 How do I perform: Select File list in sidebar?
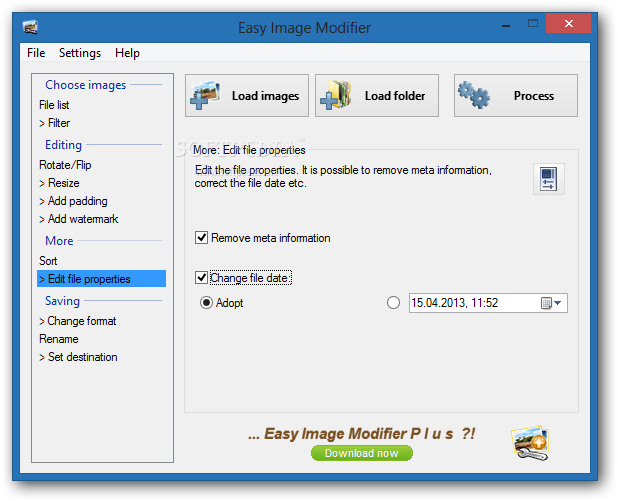(54, 105)
